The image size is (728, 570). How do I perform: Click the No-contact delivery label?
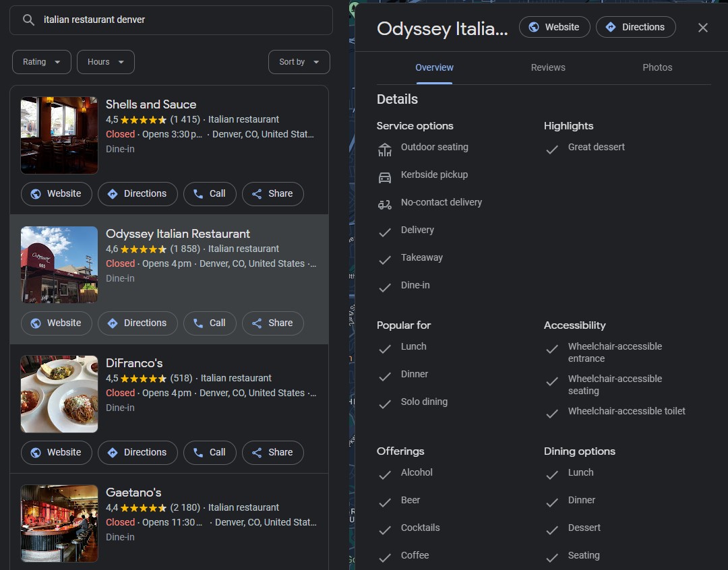pyautogui.click(x=441, y=202)
